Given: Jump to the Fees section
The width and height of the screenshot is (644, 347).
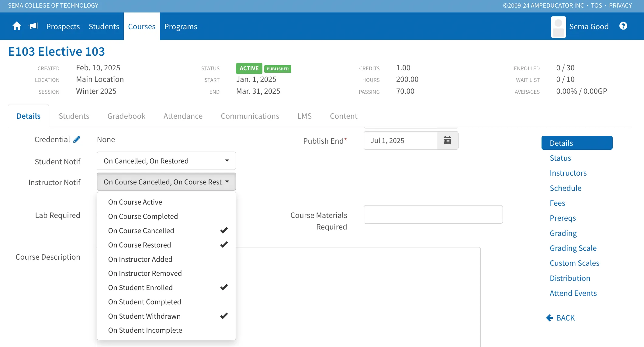Looking at the screenshot, I should coord(557,203).
